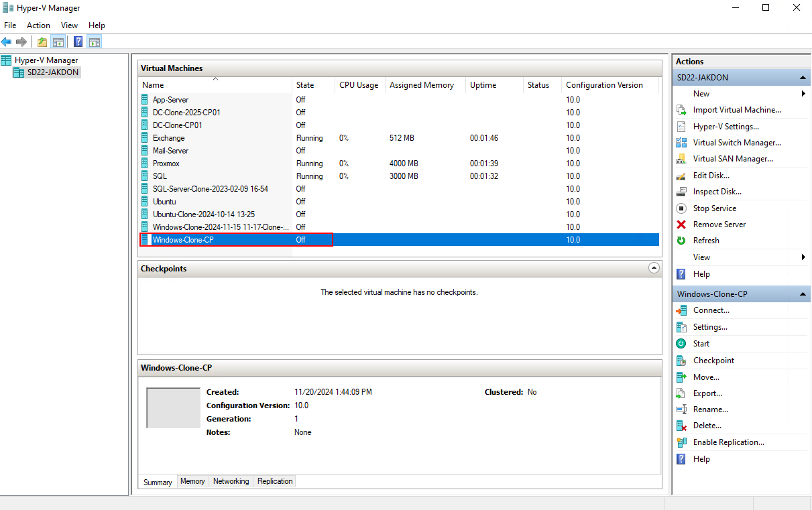Sort by the State column header

(x=313, y=85)
